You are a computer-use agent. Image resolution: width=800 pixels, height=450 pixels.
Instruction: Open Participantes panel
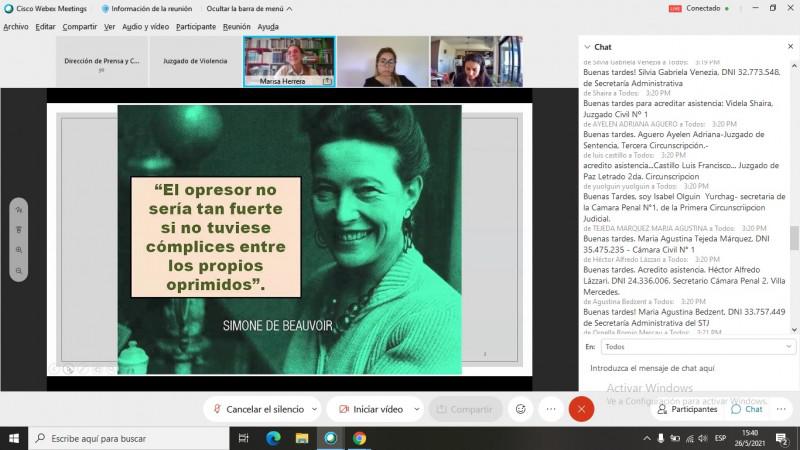[x=686, y=409]
